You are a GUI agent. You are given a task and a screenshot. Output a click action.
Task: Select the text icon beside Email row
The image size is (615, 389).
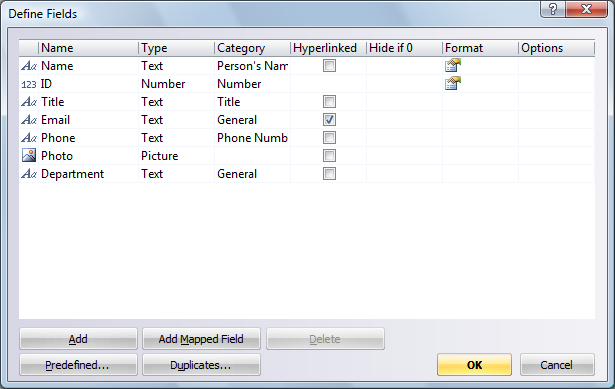coord(29,120)
